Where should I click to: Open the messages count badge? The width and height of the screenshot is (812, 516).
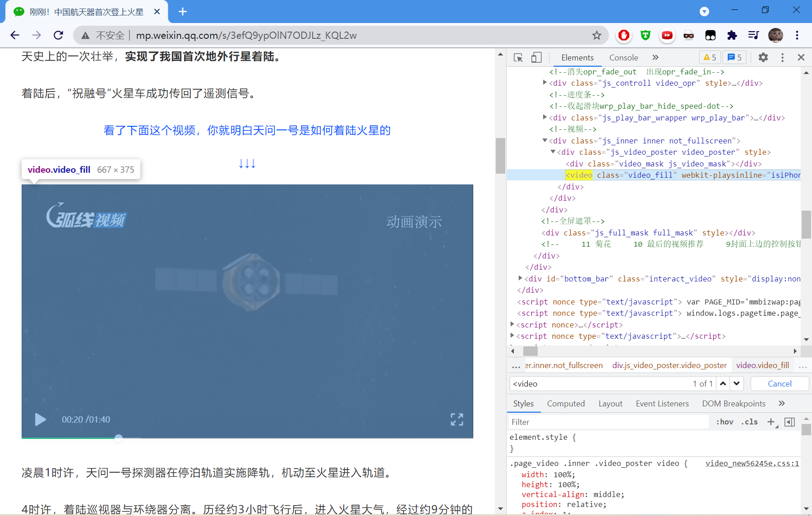[734, 57]
